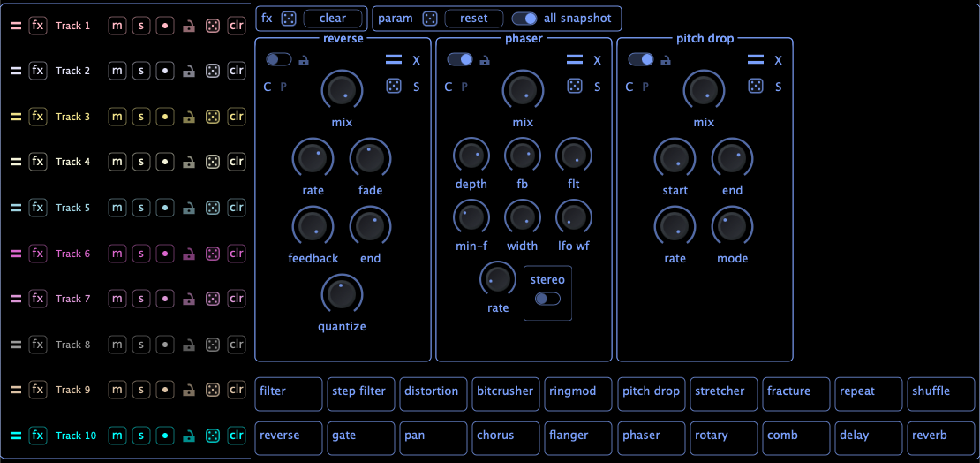The width and height of the screenshot is (980, 463).
Task: Click the lock icon on Track 5
Action: (x=188, y=208)
